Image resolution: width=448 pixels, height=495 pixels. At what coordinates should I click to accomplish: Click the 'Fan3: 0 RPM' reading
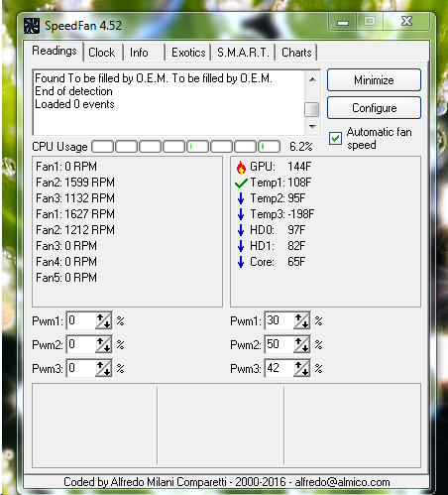pos(66,246)
